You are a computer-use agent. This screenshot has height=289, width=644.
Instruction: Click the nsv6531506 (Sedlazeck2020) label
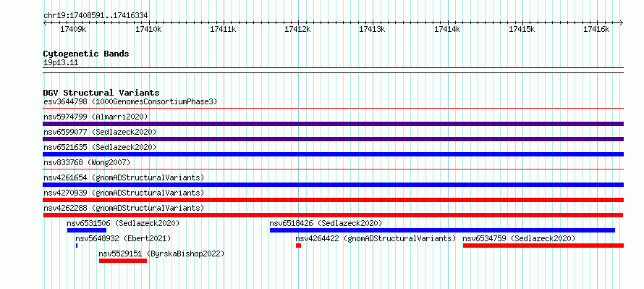click(x=124, y=223)
